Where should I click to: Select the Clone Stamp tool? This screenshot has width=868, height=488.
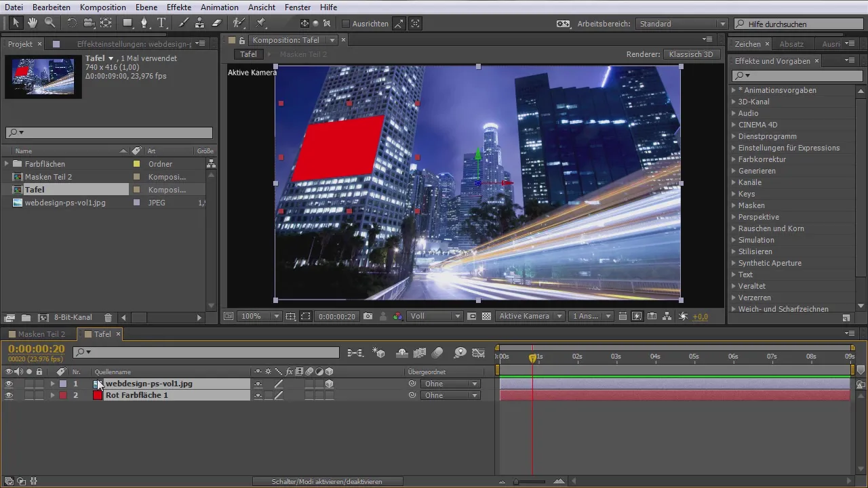(199, 23)
